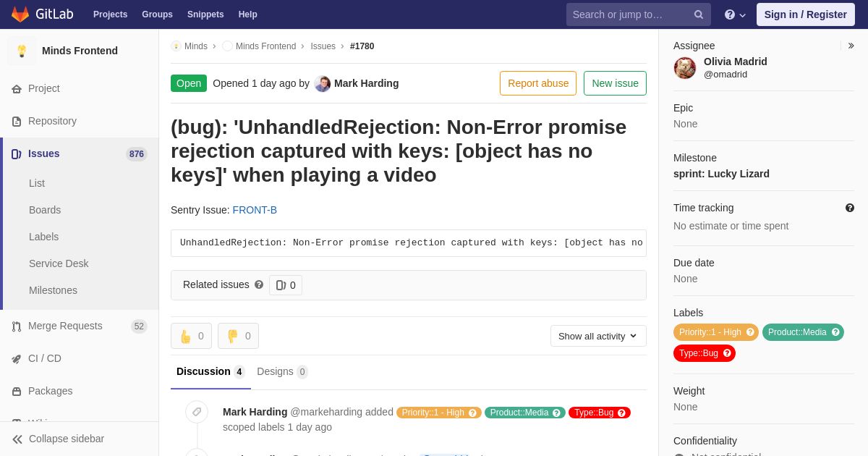Screen dimensions: 868x456
Task: Click the Report abuse button
Action: [538, 83]
